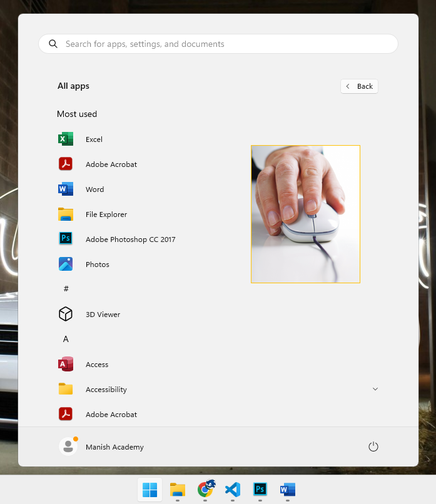Open the Accessibility folder entry

click(106, 390)
